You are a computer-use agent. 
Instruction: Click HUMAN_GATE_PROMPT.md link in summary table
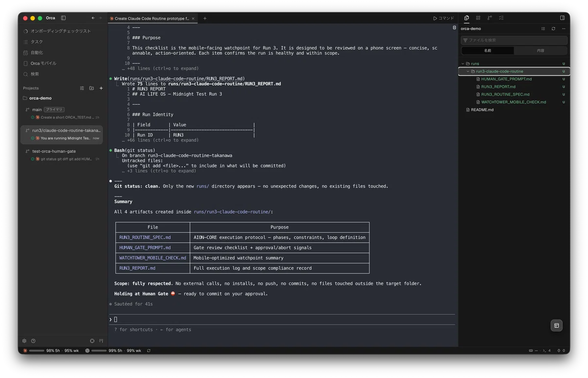tap(145, 248)
